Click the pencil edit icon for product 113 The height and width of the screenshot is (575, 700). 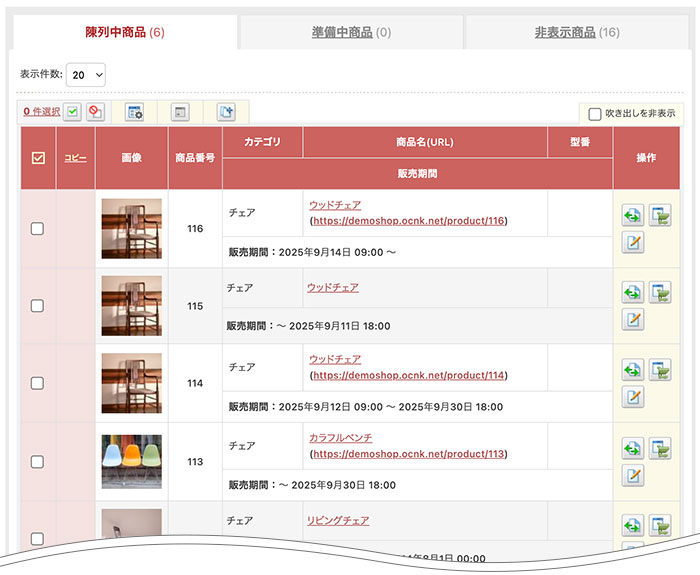point(632,475)
